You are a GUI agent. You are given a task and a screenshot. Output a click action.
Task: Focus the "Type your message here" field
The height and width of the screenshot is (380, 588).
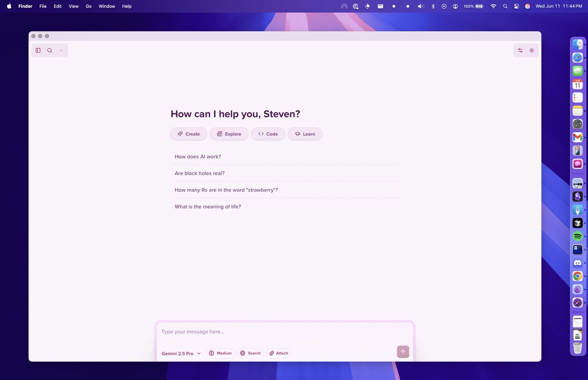point(285,332)
